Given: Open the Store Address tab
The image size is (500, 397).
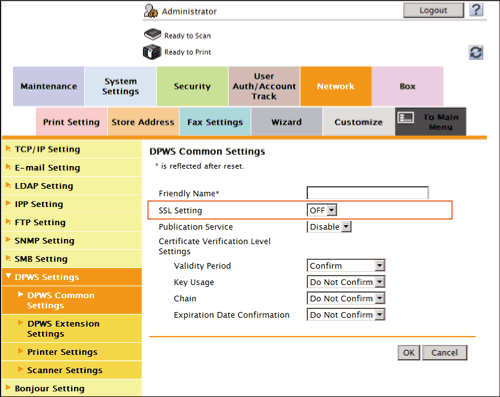Looking at the screenshot, I should point(143,122).
